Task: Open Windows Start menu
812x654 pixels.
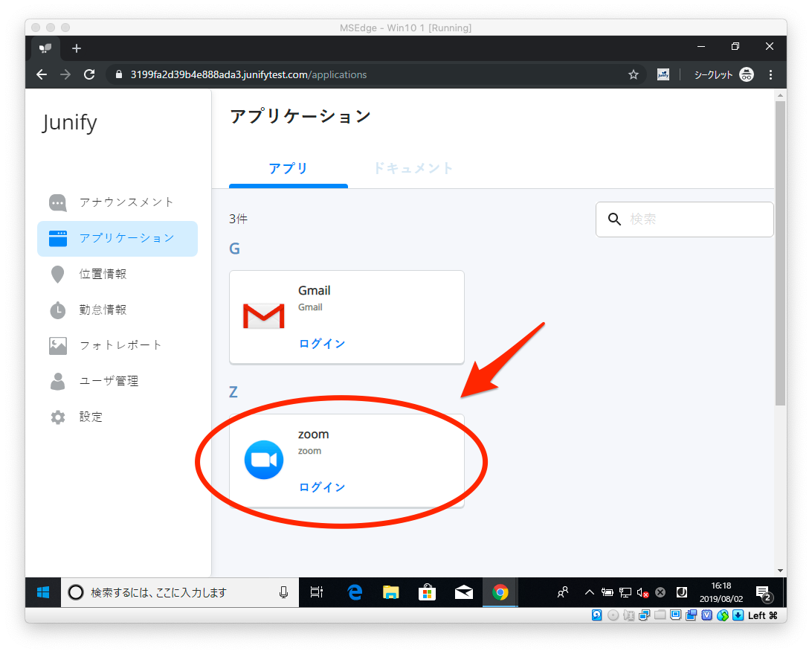Action: click(x=43, y=592)
